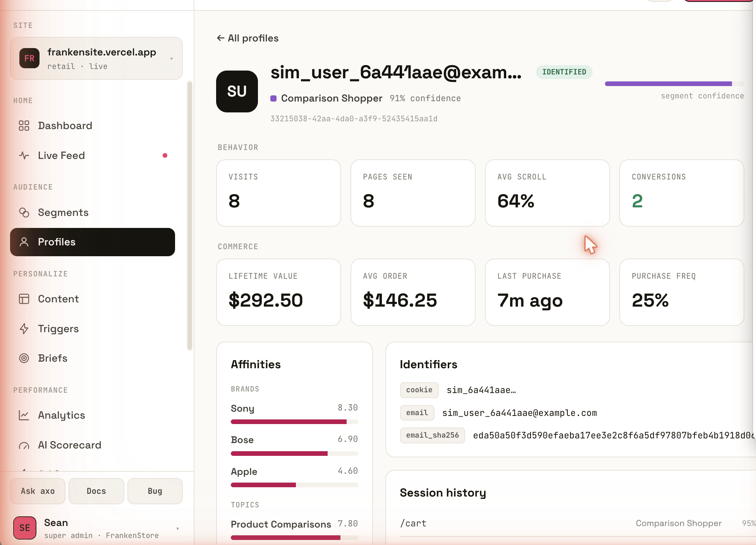This screenshot has height=545, width=756.
Task: Expand the frankensite.vercel.app site selector
Action: [96, 59]
